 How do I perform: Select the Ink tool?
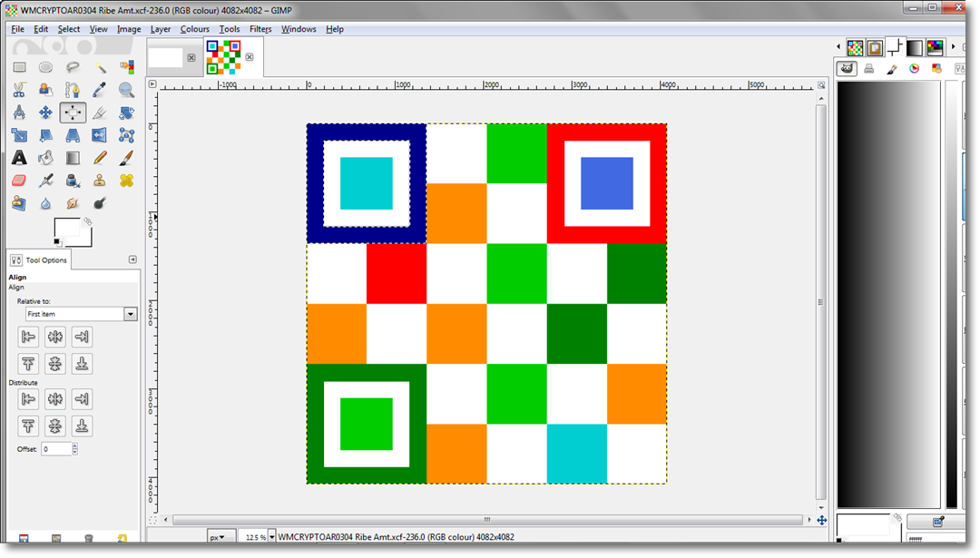[73, 181]
